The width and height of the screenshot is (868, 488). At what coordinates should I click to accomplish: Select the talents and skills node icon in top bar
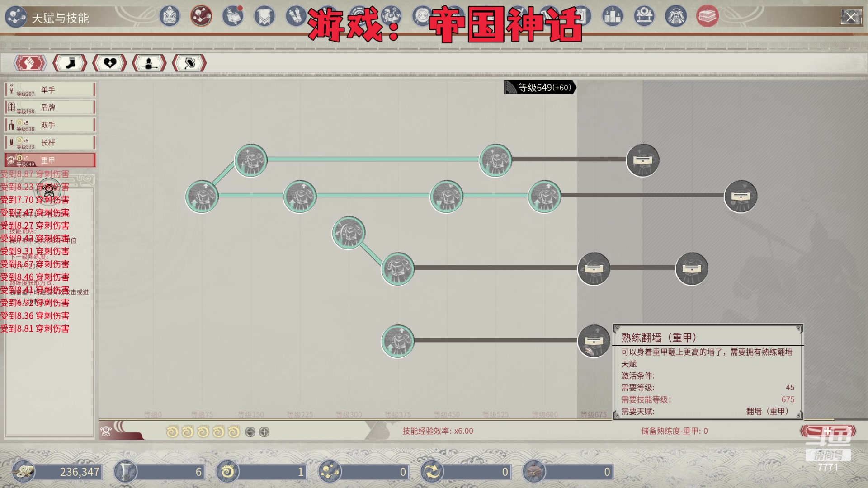201,17
